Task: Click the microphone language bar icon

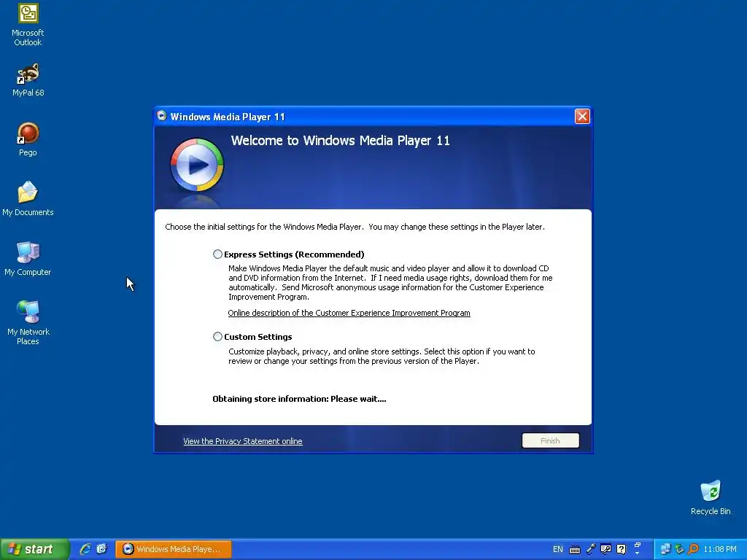Action: 591,549
